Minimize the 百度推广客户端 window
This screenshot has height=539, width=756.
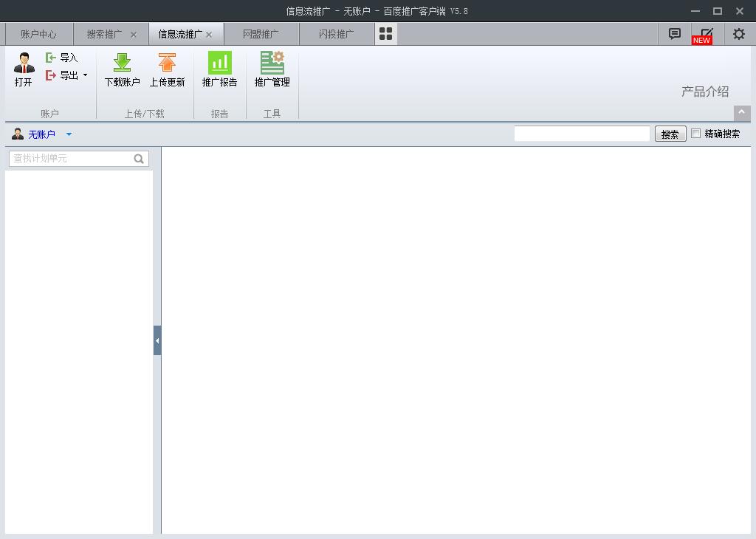[695, 11]
